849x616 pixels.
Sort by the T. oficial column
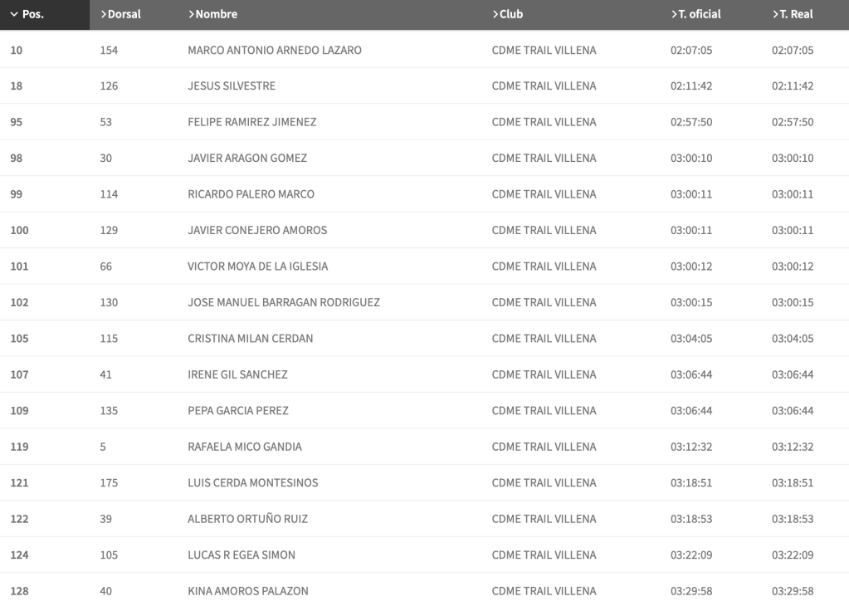pyautogui.click(x=695, y=14)
